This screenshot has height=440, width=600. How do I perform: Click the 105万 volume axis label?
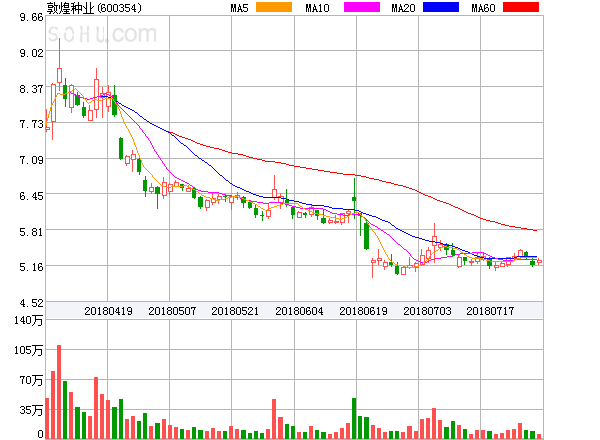click(x=29, y=350)
